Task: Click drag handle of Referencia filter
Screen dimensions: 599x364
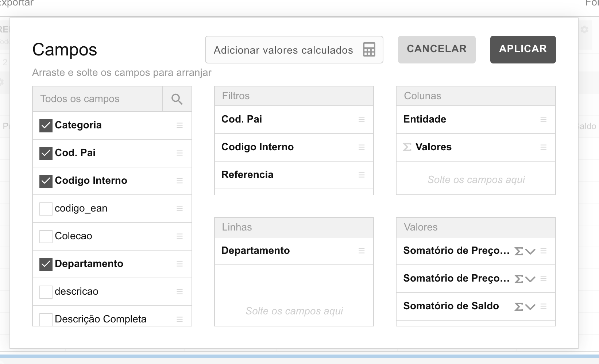Action: click(362, 175)
